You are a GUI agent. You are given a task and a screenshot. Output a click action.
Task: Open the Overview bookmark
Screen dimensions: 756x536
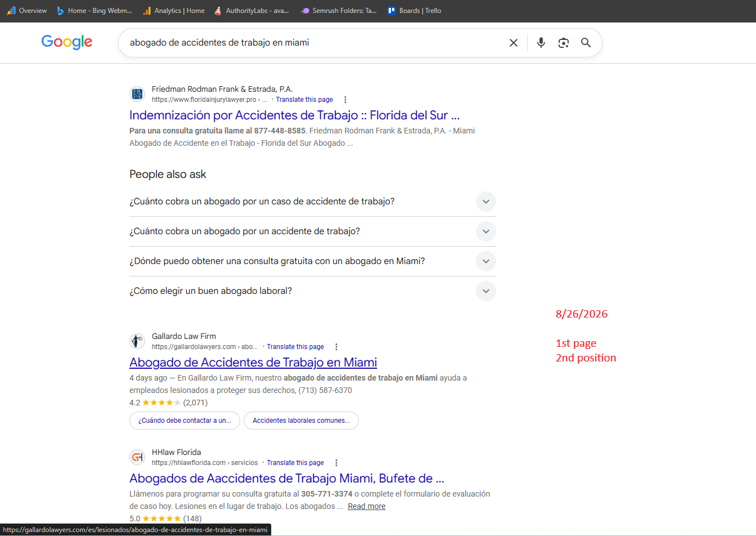pos(26,11)
